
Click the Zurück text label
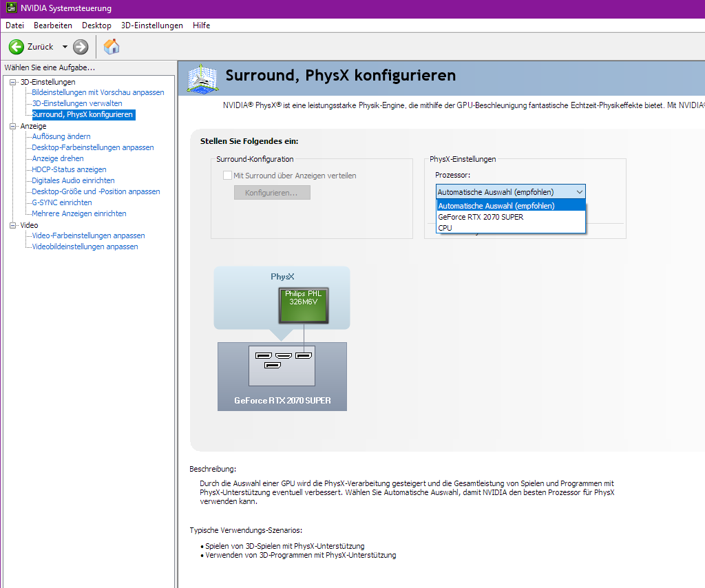pos(40,47)
